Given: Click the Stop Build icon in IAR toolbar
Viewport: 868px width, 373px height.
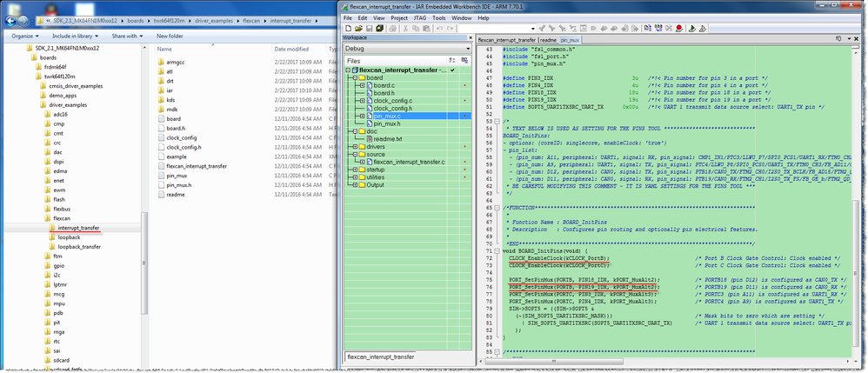Looking at the screenshot, I should click(x=669, y=28).
